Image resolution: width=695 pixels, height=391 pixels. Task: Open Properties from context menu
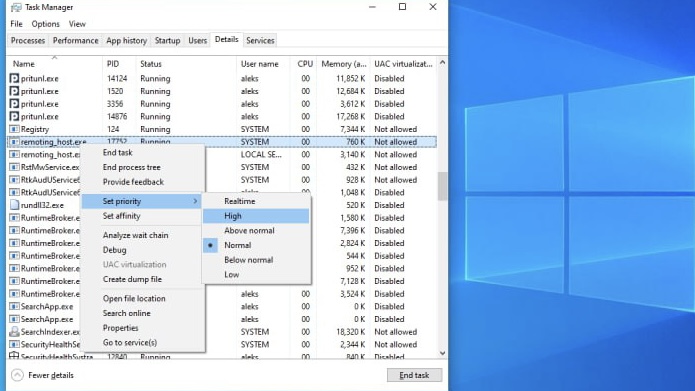120,328
